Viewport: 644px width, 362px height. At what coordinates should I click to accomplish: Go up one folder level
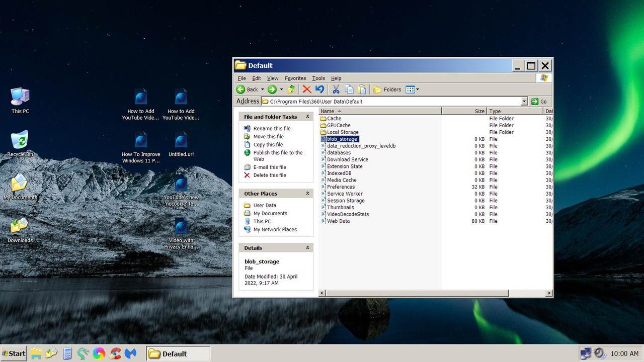(291, 89)
